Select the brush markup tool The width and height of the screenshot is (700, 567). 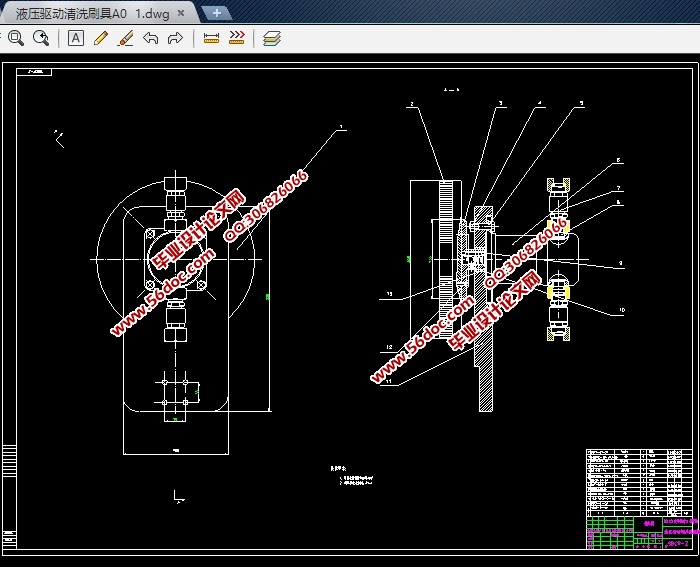click(x=125, y=38)
